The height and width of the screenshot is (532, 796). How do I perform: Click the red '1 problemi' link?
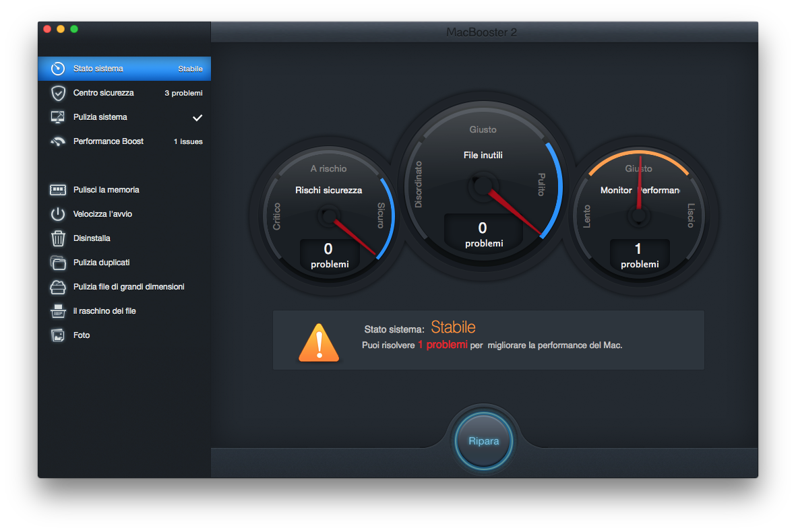point(443,345)
